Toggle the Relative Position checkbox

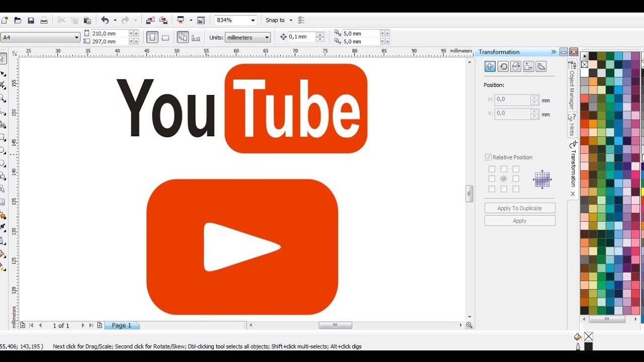(x=488, y=157)
